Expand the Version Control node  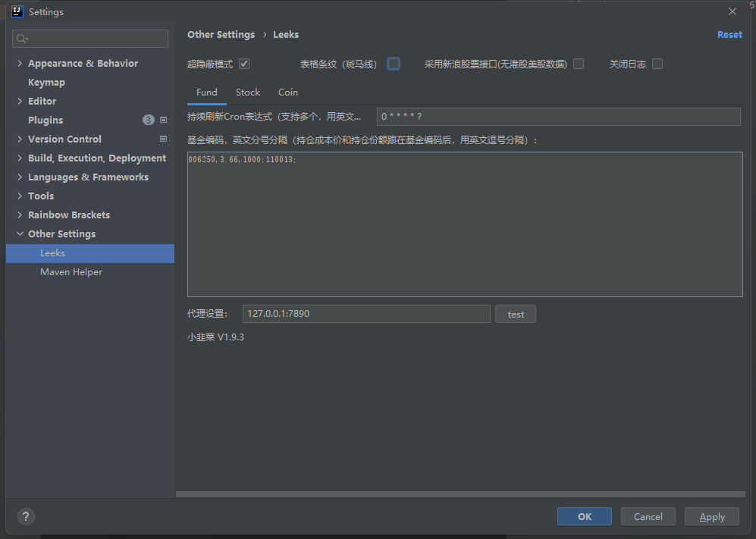[20, 139]
